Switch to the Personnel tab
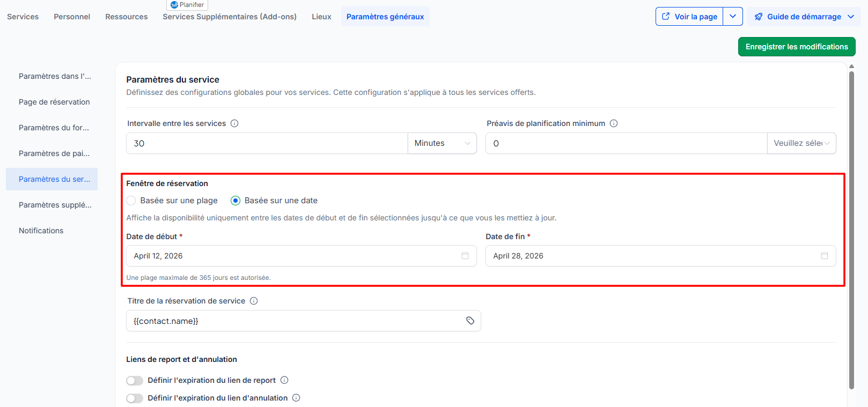 [72, 17]
